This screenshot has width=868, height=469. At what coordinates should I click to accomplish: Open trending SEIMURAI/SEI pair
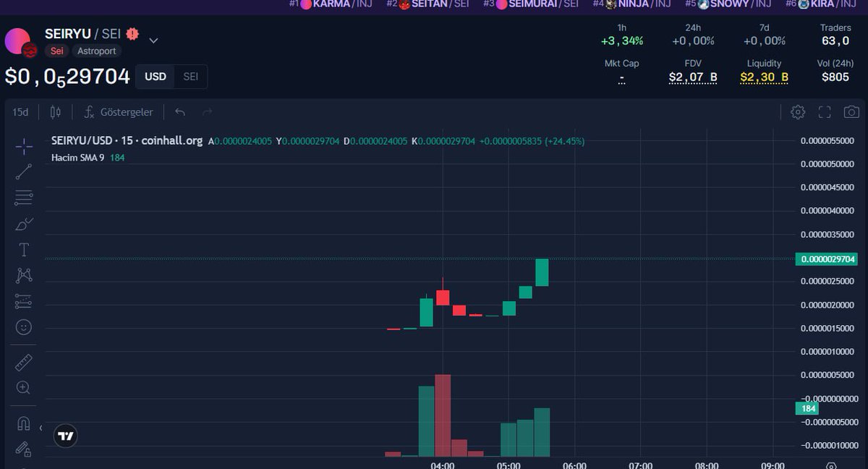coord(531,4)
